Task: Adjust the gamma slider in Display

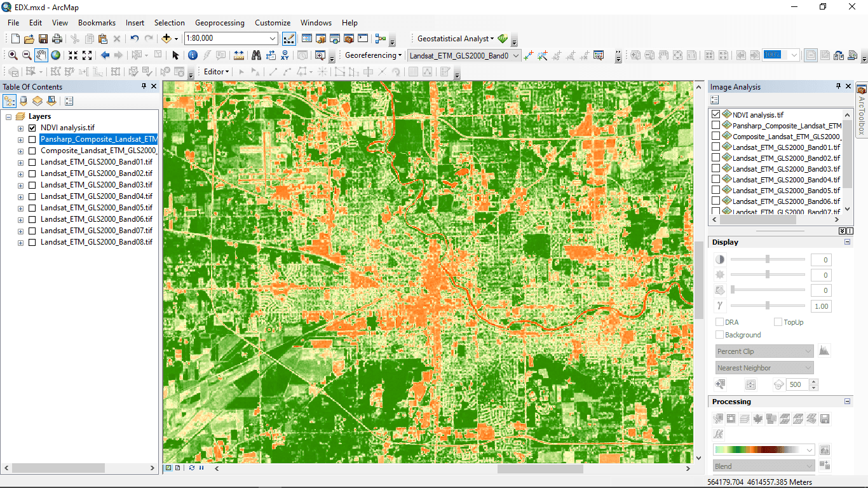Action: (x=768, y=306)
